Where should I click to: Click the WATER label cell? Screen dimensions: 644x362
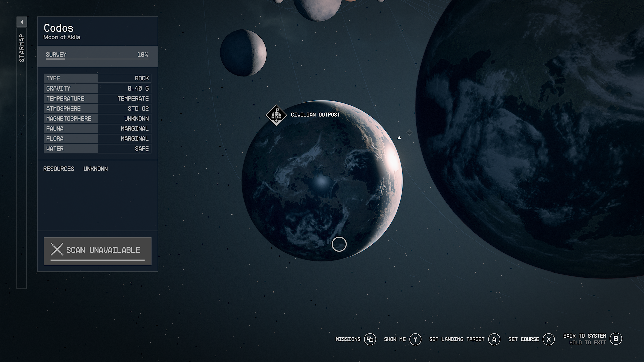tap(71, 149)
